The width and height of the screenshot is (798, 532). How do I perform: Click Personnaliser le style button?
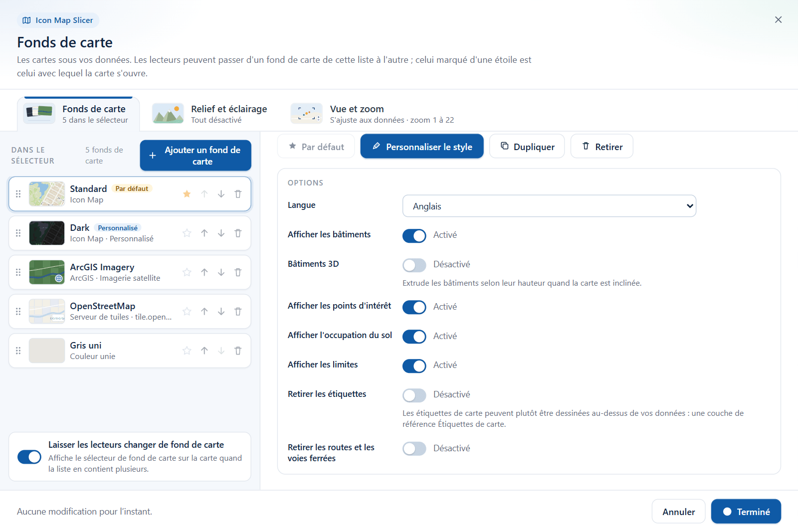coord(422,147)
